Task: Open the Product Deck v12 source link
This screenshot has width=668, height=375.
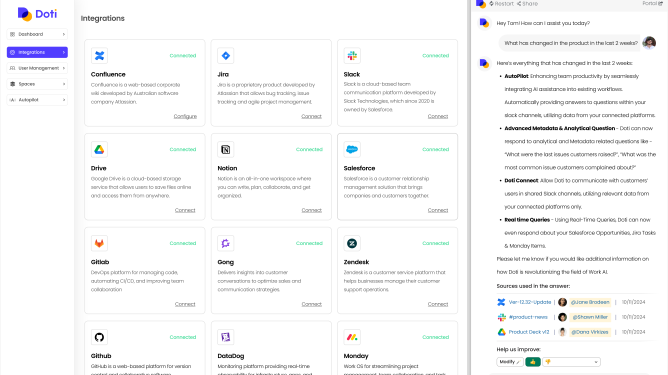Action: tap(529, 332)
